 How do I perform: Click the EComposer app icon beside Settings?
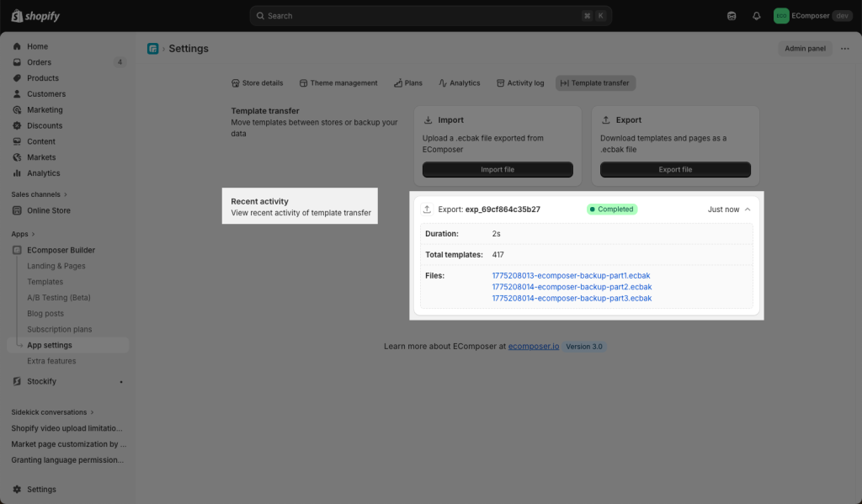pyautogui.click(x=152, y=49)
